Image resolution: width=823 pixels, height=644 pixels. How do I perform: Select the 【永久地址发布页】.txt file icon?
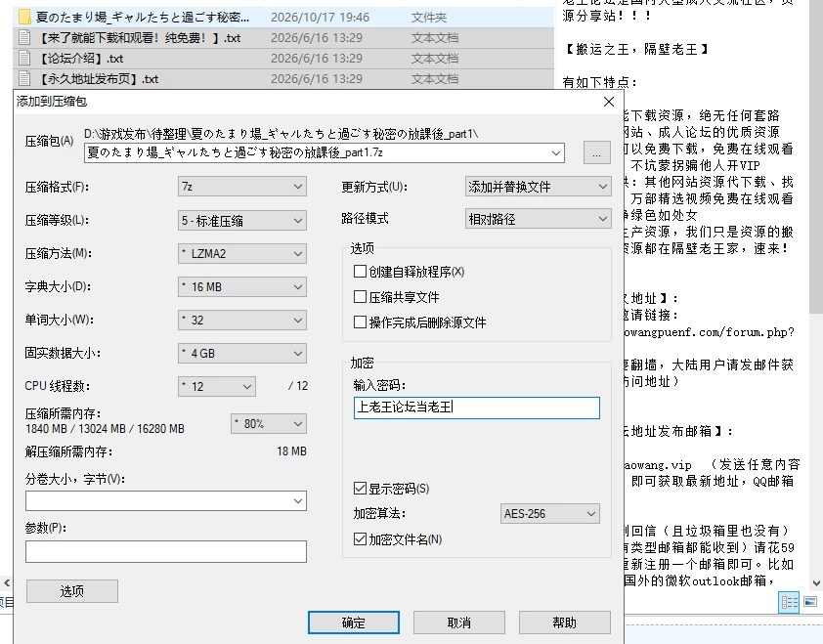[x=24, y=79]
